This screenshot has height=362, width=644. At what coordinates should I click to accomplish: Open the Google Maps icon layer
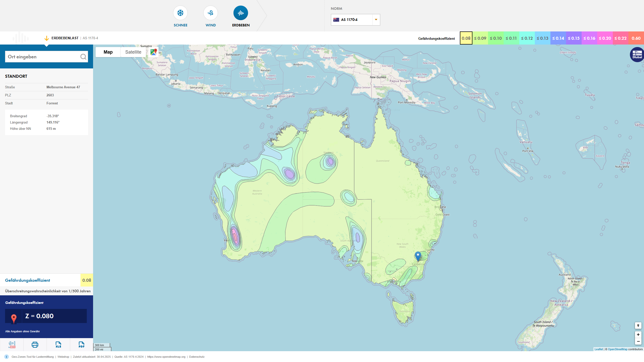[153, 52]
